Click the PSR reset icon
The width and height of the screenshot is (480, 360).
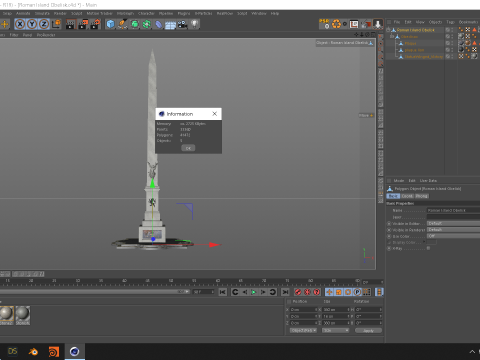[x=324, y=24]
